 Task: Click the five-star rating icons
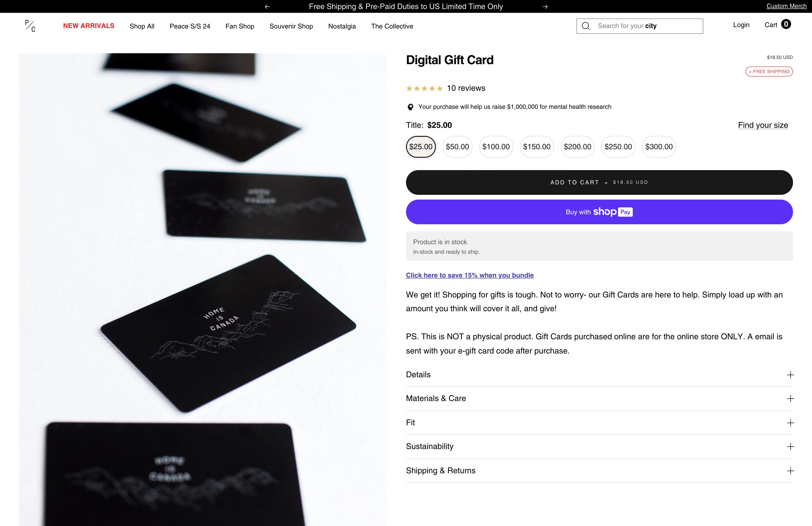click(x=424, y=88)
